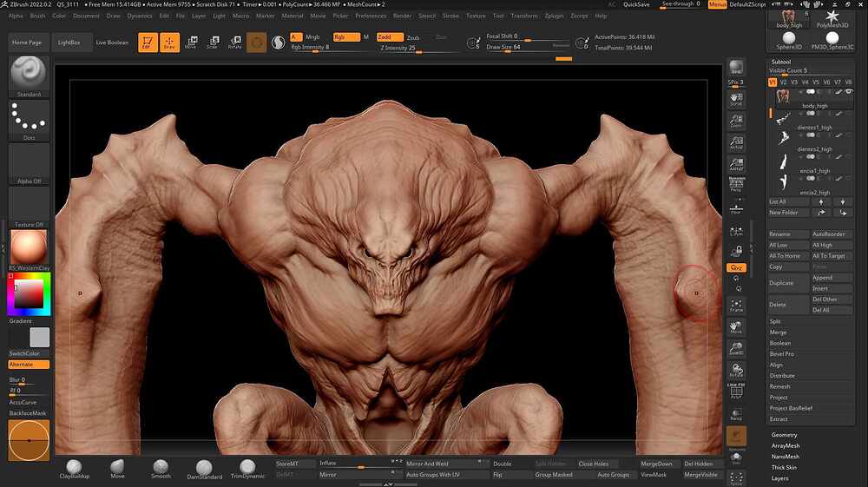Click the Duplicate subtool button
The width and height of the screenshot is (868, 487).
(788, 283)
